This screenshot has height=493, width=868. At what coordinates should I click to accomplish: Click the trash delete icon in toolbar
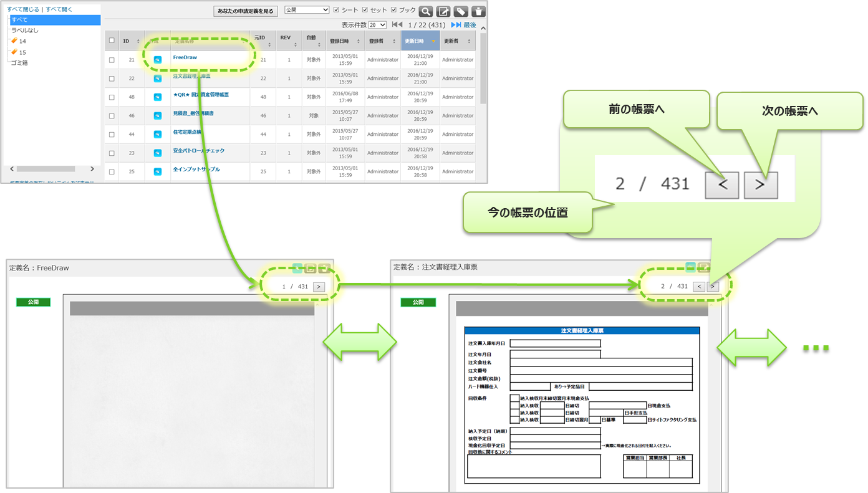tap(478, 11)
